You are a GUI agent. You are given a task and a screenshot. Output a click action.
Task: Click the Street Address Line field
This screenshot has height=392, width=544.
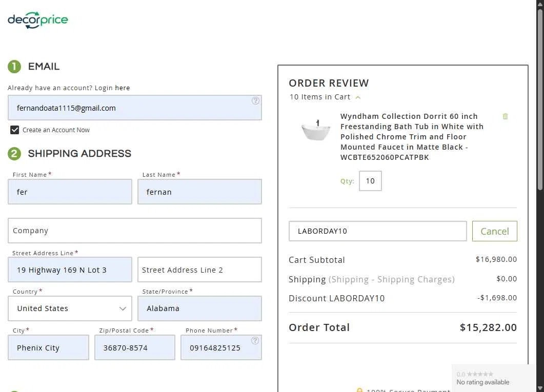[x=70, y=270]
